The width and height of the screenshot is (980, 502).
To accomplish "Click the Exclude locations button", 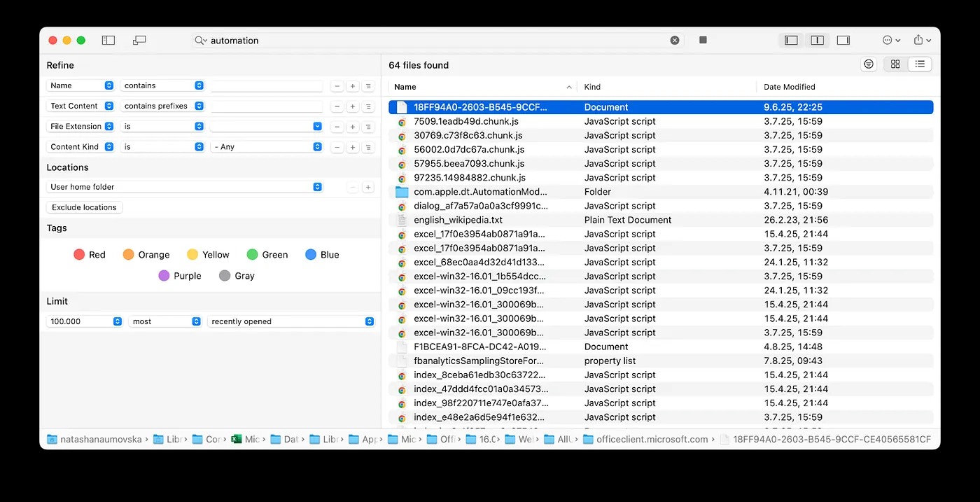I will point(84,207).
